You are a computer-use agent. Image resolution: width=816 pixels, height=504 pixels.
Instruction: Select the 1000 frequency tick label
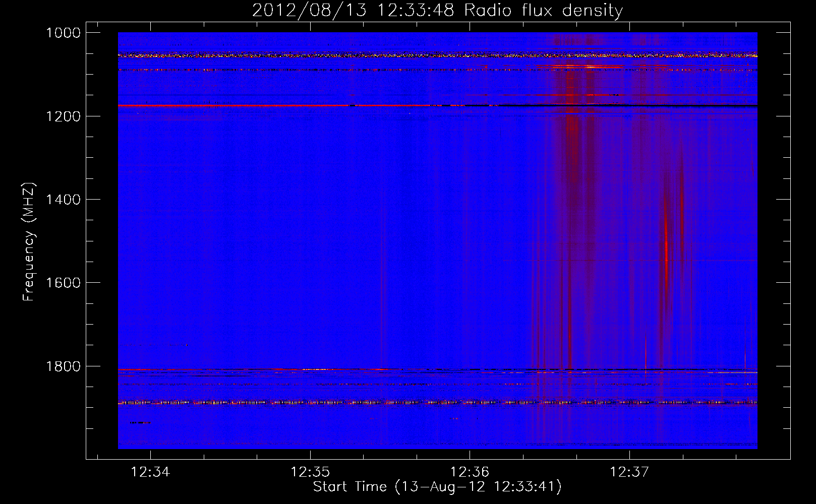(x=63, y=33)
